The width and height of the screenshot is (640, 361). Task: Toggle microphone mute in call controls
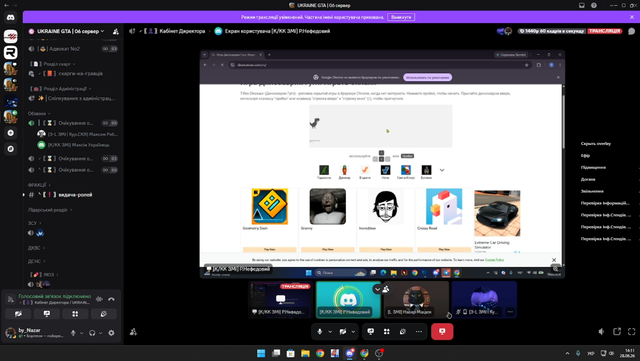tap(320, 332)
